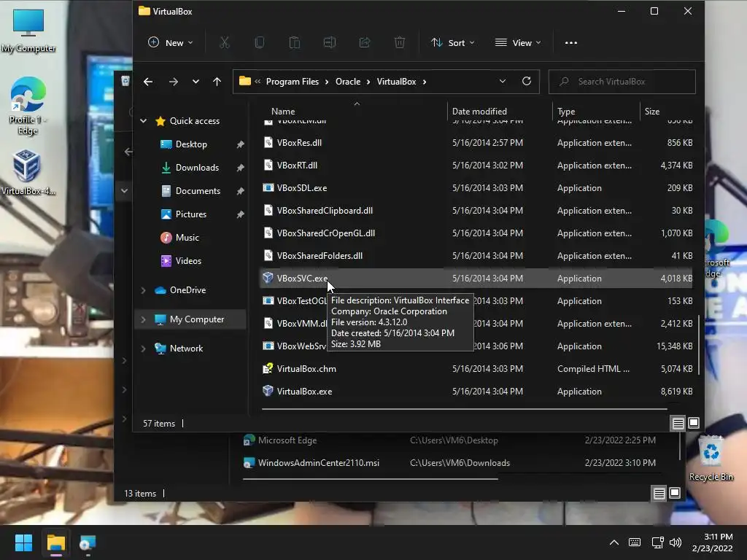Viewport: 747px width, 560px height.
Task: Open recent locations chevron
Action: point(196,82)
